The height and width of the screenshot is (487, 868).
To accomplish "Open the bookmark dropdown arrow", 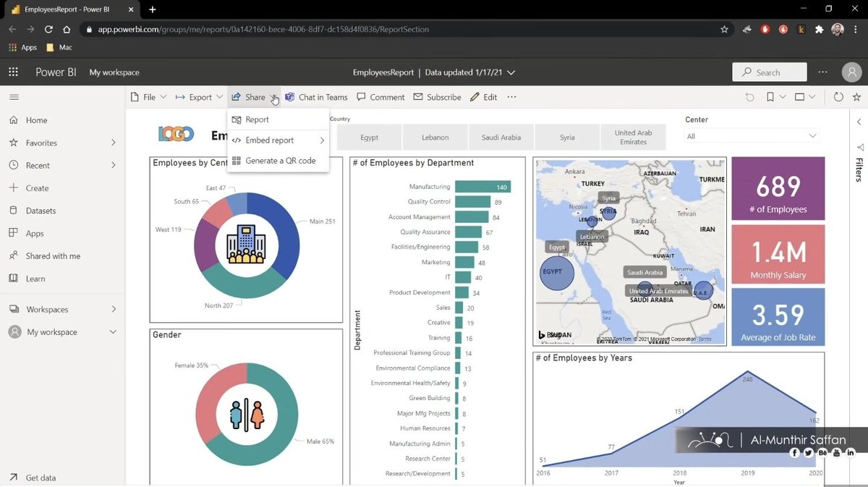I will click(x=783, y=97).
